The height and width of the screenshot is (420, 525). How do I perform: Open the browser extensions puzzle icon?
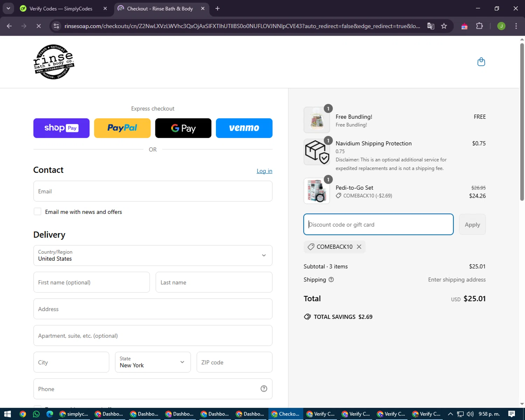pos(479,26)
